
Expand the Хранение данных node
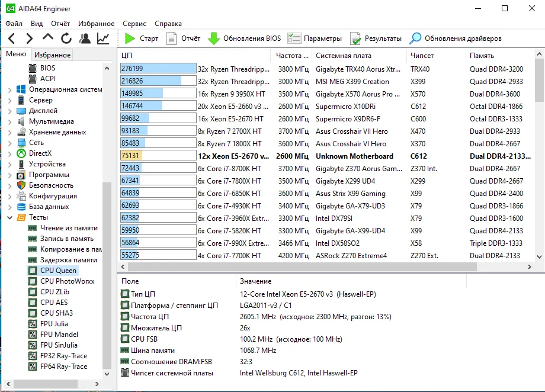click(9, 133)
